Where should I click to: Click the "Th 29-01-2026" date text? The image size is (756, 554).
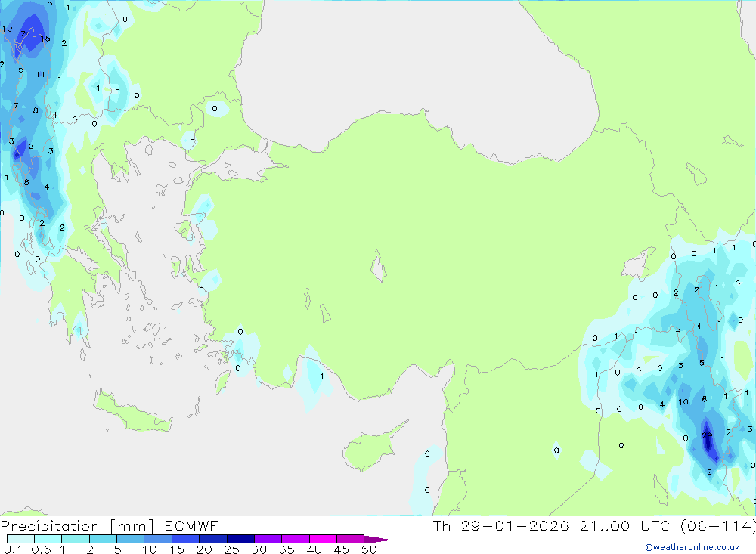pyautogui.click(x=500, y=525)
